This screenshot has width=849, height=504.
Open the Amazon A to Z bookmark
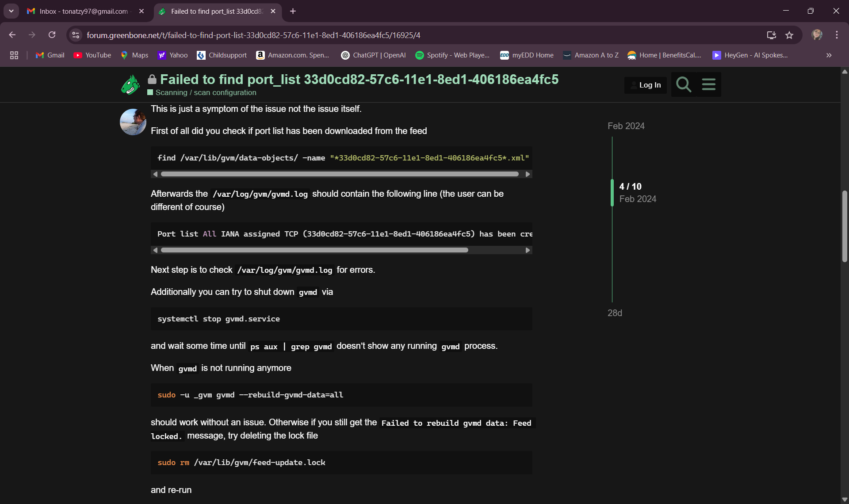pyautogui.click(x=591, y=55)
